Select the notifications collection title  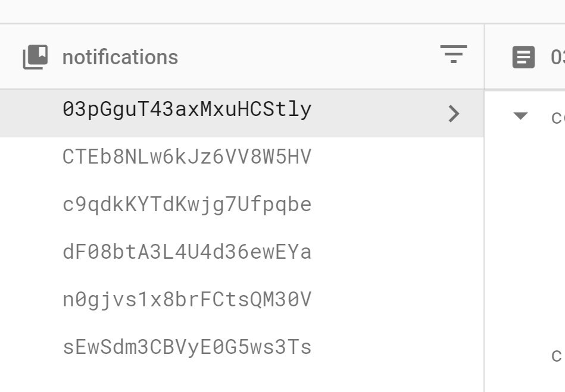pyautogui.click(x=120, y=57)
